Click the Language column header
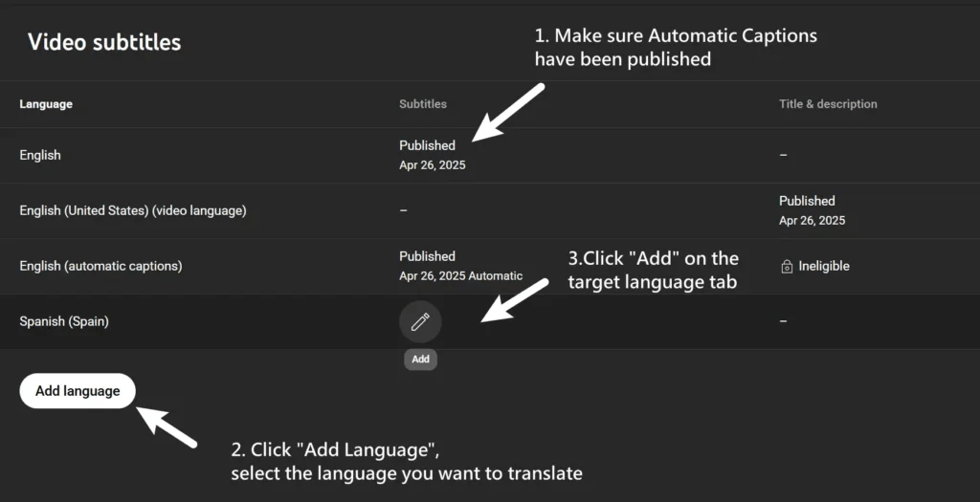Image resolution: width=980 pixels, height=502 pixels. point(46,104)
